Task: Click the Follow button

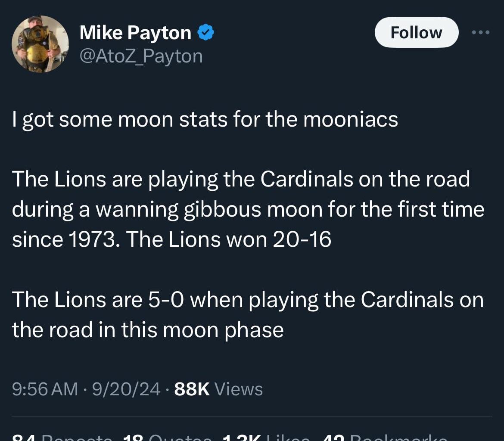Action: click(416, 32)
